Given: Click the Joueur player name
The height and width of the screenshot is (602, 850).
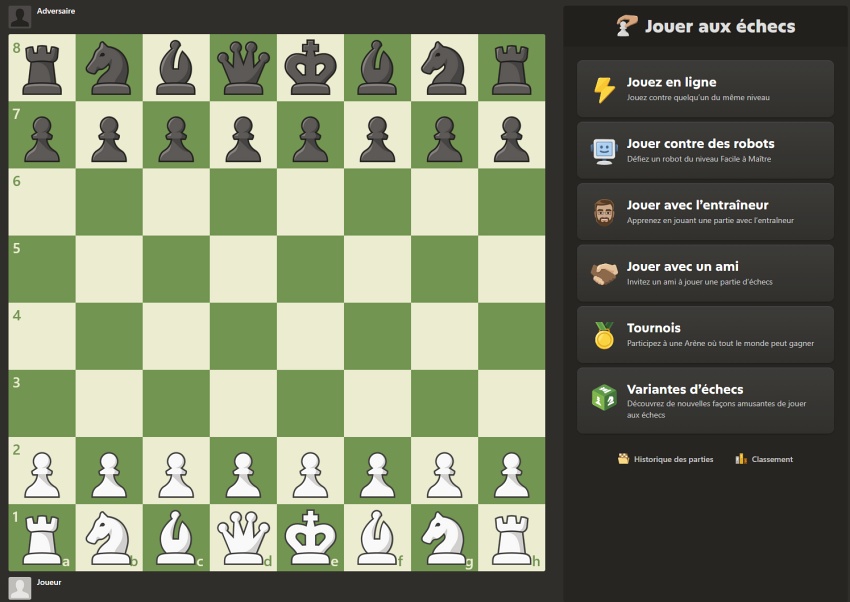Looking at the screenshot, I should point(49,582).
